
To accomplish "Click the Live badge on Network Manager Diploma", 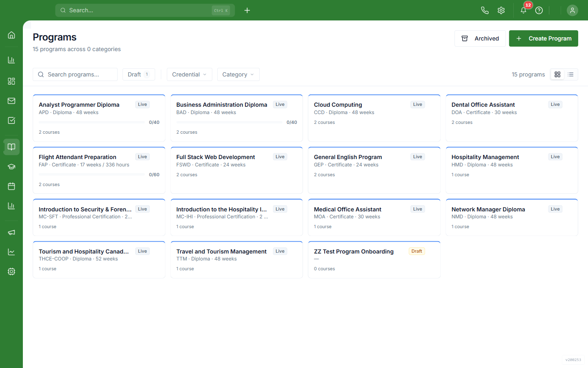I will click(555, 209).
